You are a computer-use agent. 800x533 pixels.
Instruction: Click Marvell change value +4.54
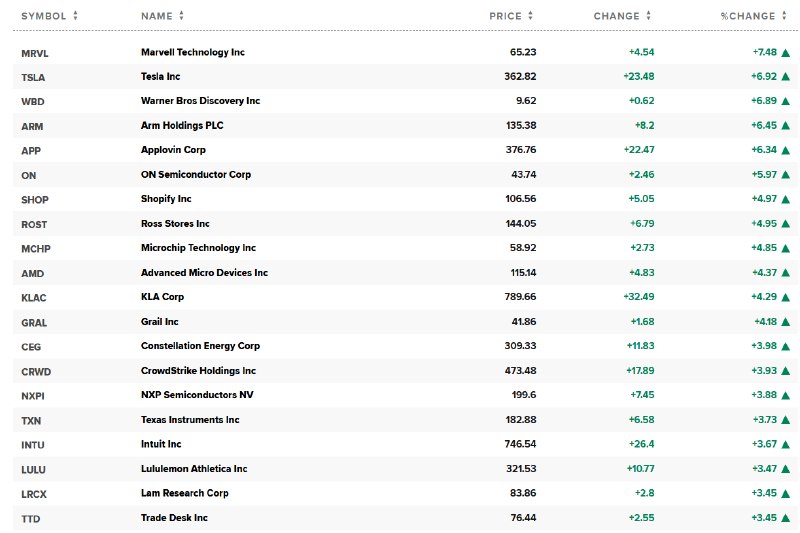641,52
